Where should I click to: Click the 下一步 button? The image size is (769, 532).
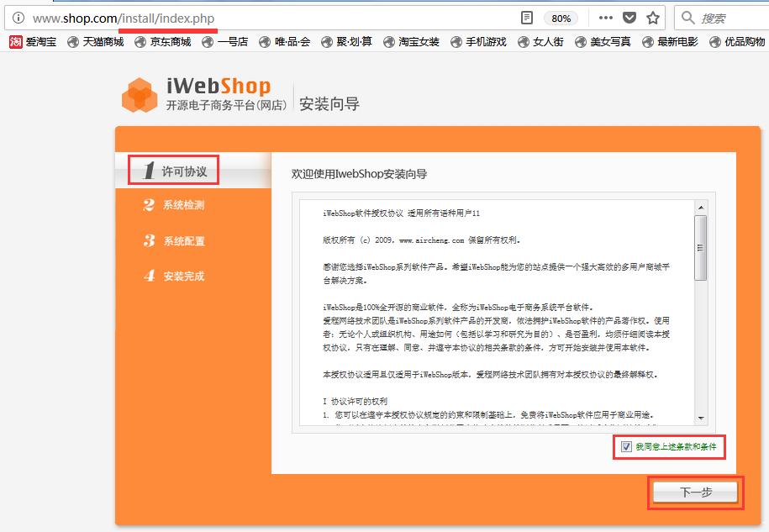tap(695, 492)
